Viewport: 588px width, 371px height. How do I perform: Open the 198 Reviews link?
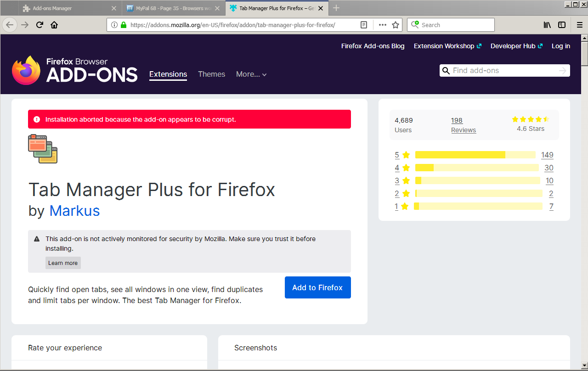[x=463, y=125]
